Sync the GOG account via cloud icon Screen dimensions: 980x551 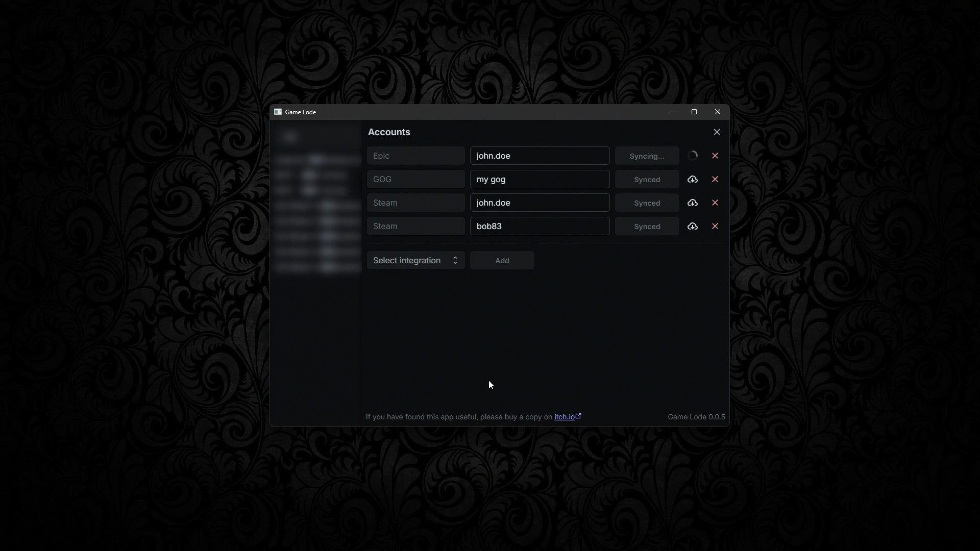692,180
